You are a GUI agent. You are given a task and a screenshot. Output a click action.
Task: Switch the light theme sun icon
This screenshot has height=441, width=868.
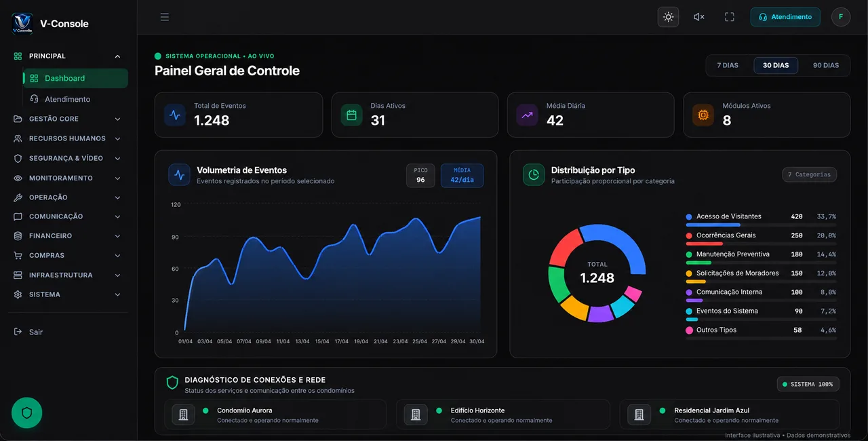point(669,17)
